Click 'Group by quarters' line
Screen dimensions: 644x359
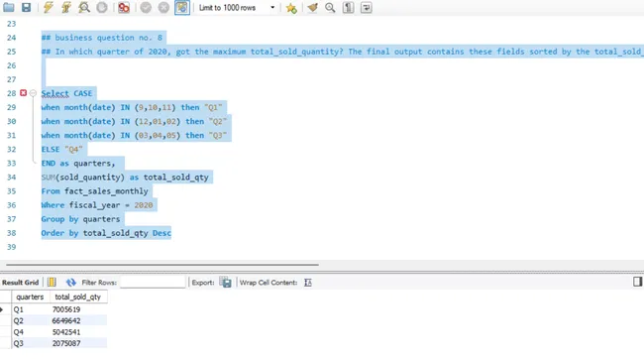tap(80, 219)
